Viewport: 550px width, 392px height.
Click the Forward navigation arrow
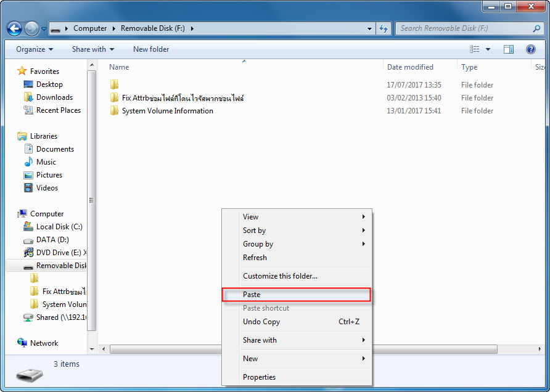(x=31, y=28)
